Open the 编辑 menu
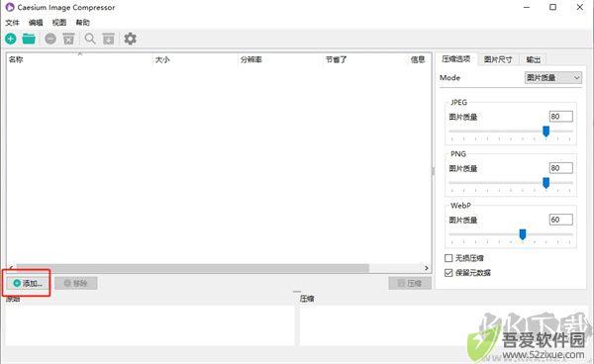Image resolution: width=594 pixels, height=364 pixels. [36, 23]
